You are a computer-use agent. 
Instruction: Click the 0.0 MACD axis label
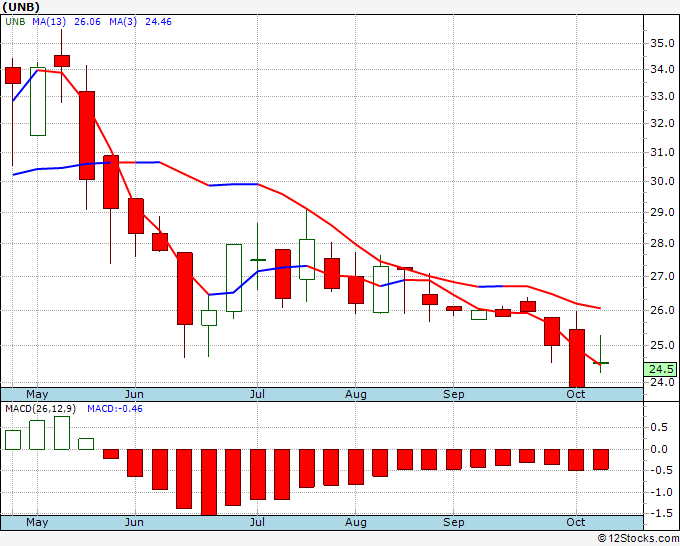click(659, 449)
